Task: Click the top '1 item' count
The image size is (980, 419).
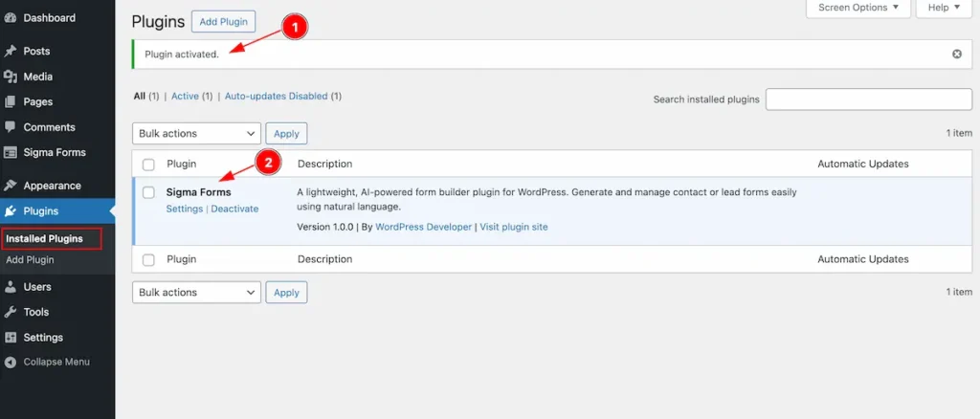Action: click(959, 133)
